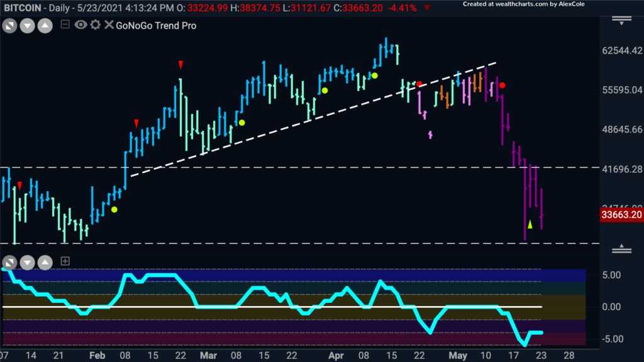
Task: Click the pane divider handle above oscillator scale
Action: point(621,249)
